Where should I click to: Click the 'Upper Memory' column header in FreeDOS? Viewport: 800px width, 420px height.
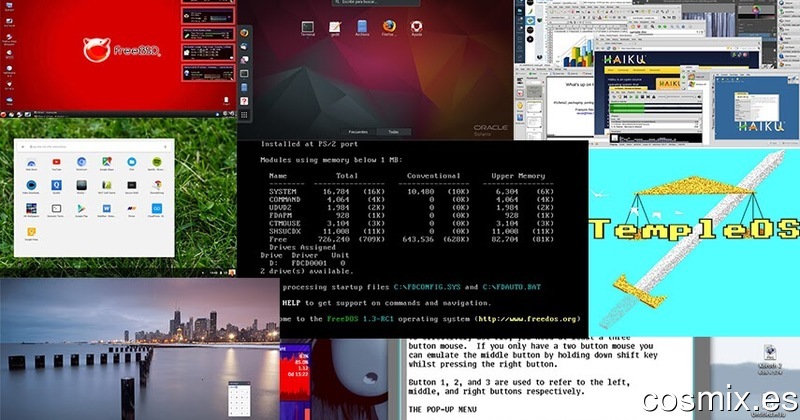[x=518, y=176]
